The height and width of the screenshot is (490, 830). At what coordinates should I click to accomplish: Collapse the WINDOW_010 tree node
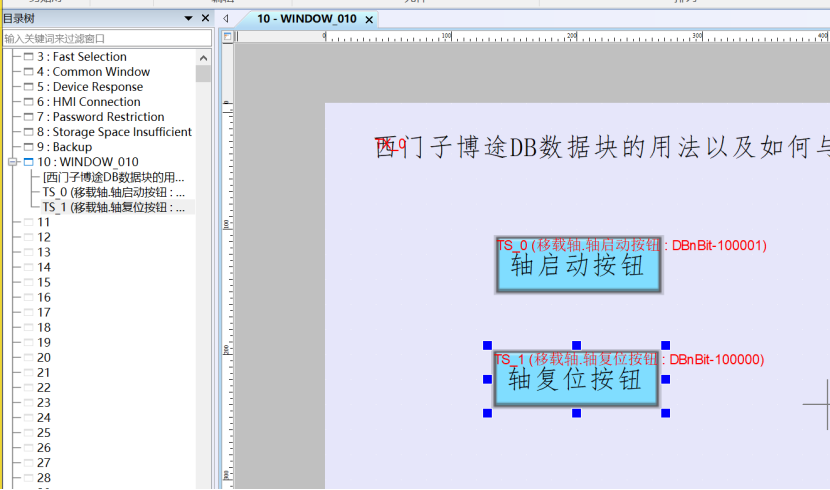point(13,162)
